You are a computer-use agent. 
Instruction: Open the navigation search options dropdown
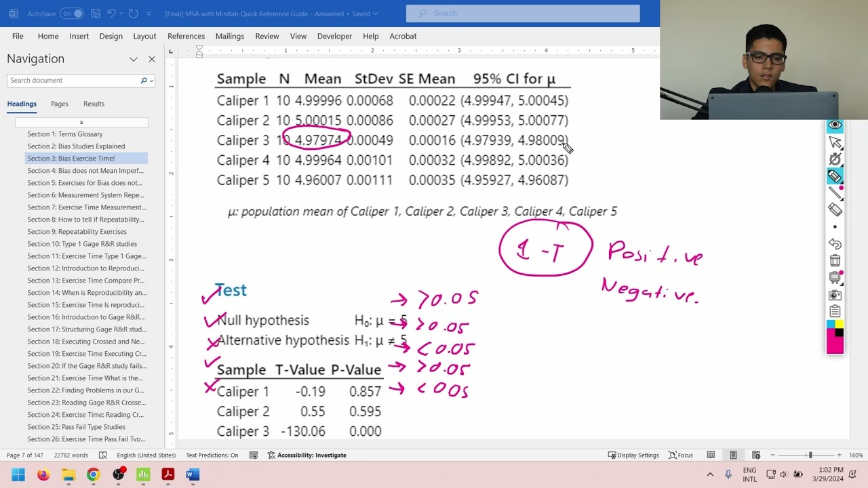click(x=151, y=81)
